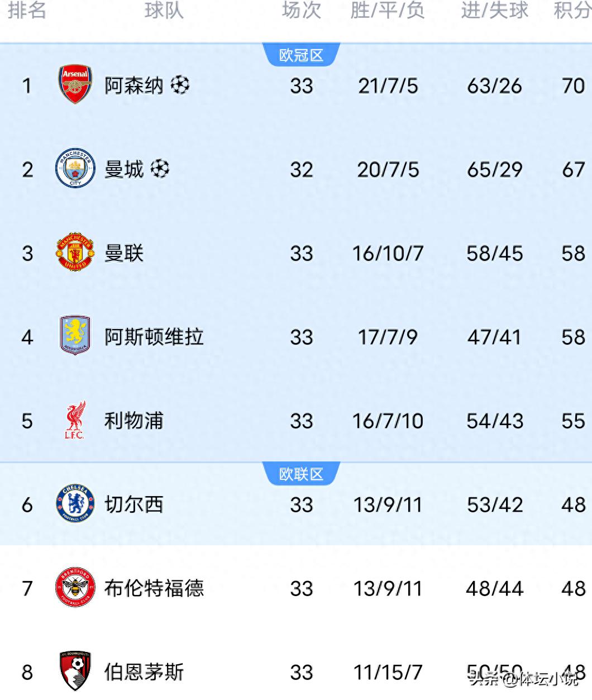Click the football icon beside 曼城
The image size is (592, 700).
[160, 168]
